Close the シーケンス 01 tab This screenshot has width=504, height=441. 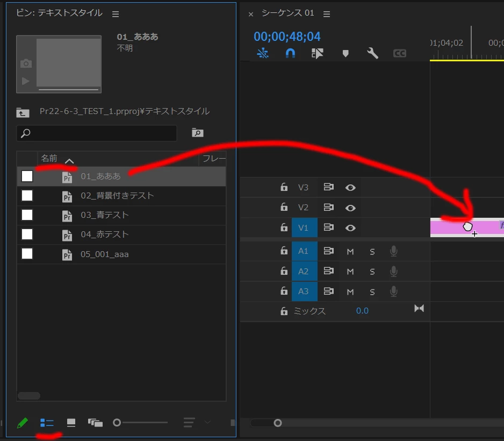click(251, 14)
